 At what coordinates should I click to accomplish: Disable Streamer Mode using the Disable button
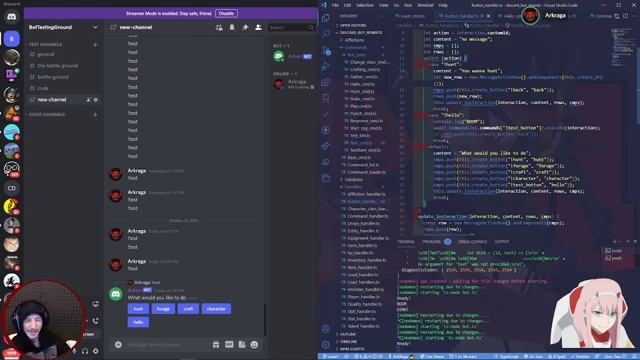pyautogui.click(x=226, y=13)
